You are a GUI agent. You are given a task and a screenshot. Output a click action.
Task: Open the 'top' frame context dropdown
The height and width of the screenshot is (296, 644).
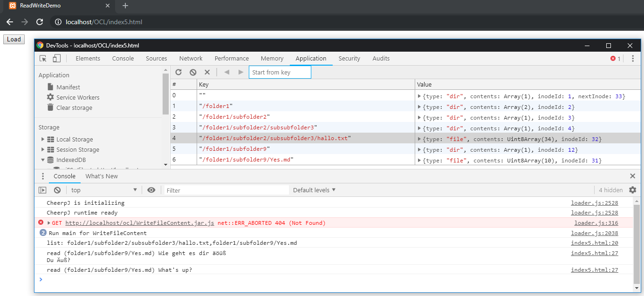(x=103, y=190)
